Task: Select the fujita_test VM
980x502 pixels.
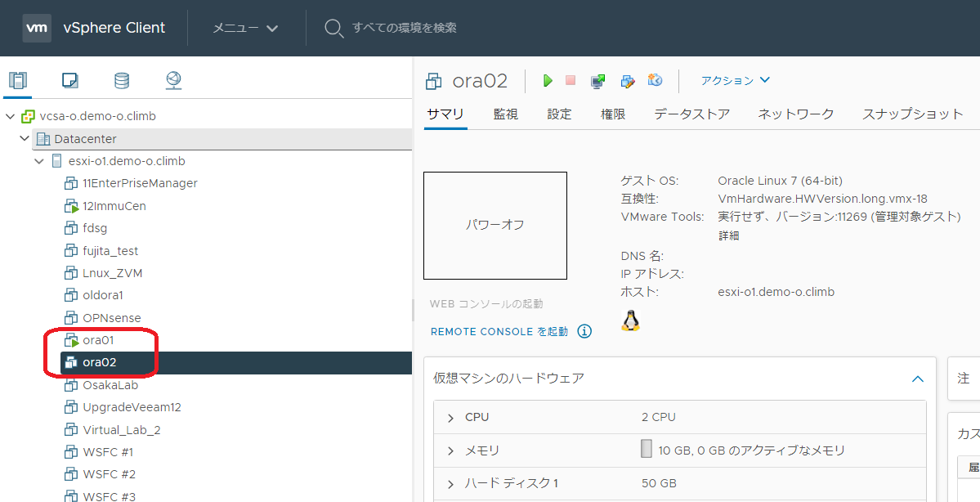Action: (110, 251)
